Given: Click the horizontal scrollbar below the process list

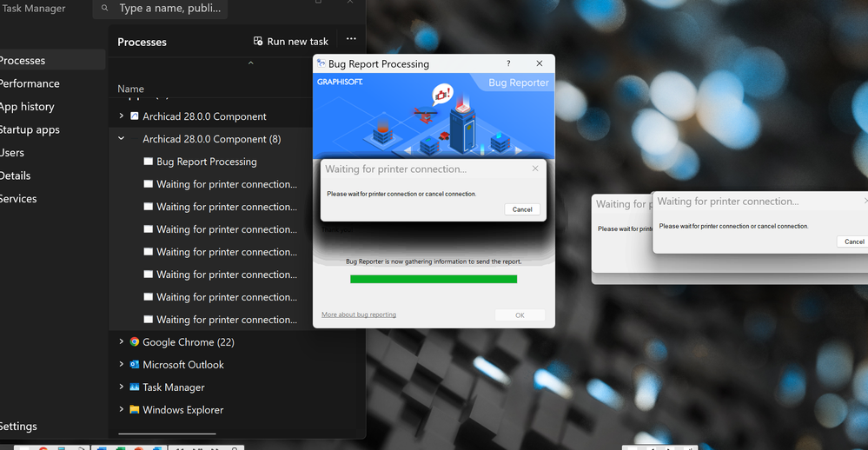Looking at the screenshot, I should (167, 433).
